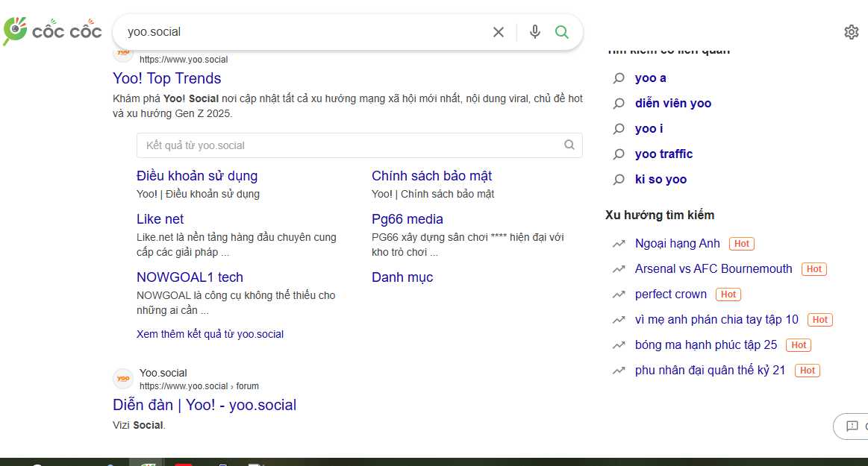The image size is (868, 466).
Task: Submit search with green magnifier icon
Action: click(562, 32)
